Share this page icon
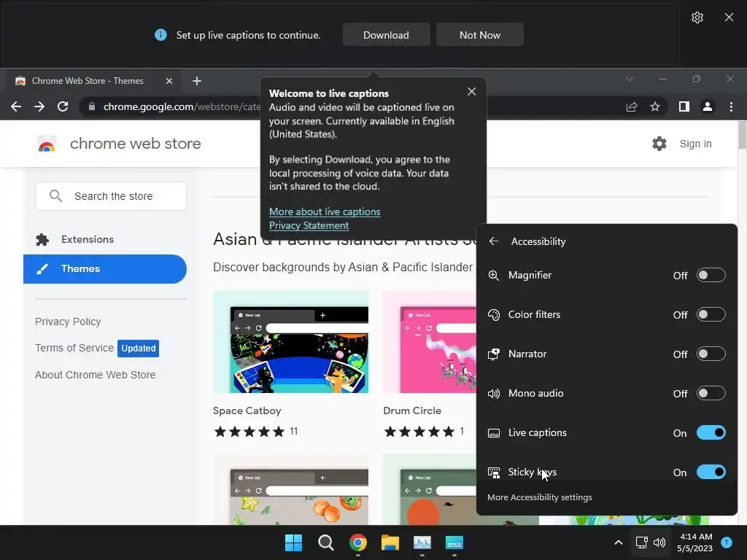747x560 pixels. (632, 106)
